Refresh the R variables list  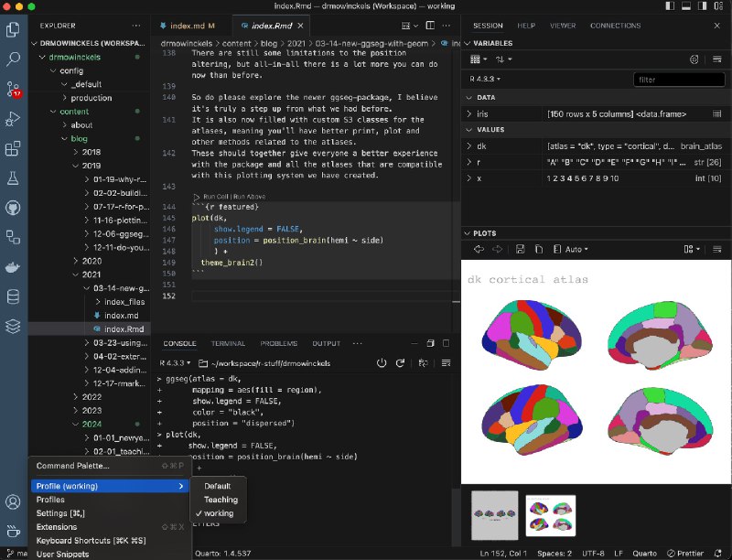694,59
